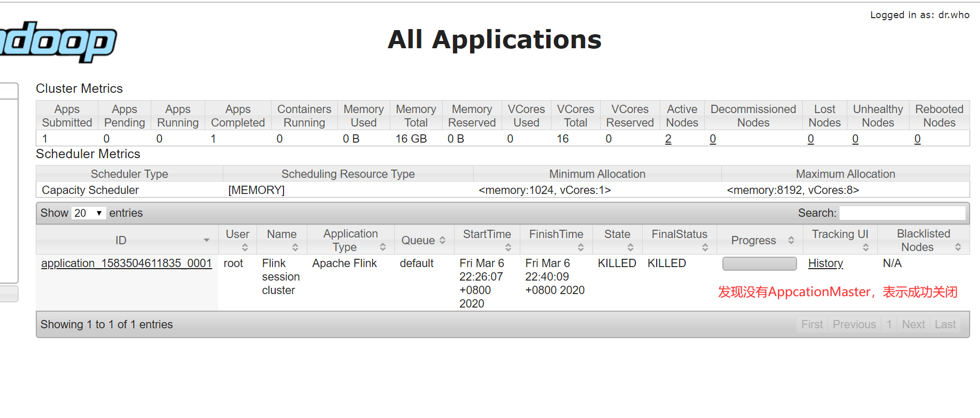Viewport: 980px width, 418px height.
Task: Go to Last page of entries
Action: pos(945,325)
